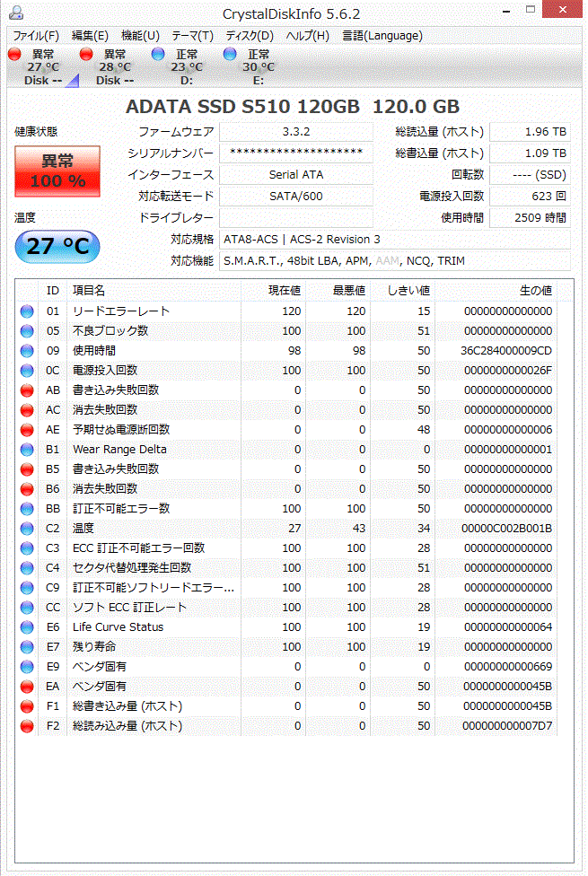Image resolution: width=588 pixels, height=876 pixels.
Task: Click the status orb for Life Curve Status
Action: coord(27,627)
